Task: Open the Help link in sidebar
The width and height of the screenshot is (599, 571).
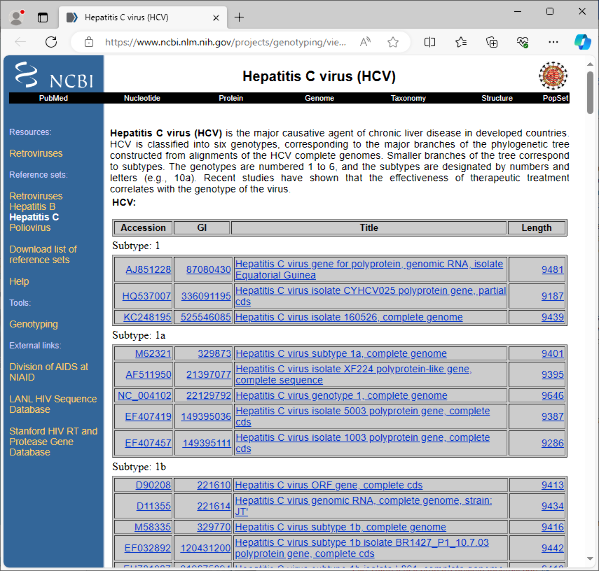Action: pyautogui.click(x=19, y=281)
